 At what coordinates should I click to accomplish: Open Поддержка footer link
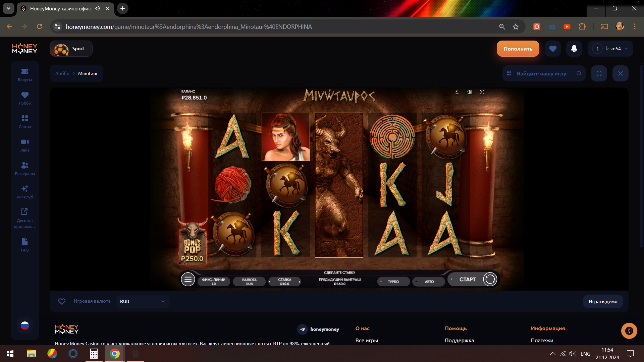pyautogui.click(x=459, y=340)
